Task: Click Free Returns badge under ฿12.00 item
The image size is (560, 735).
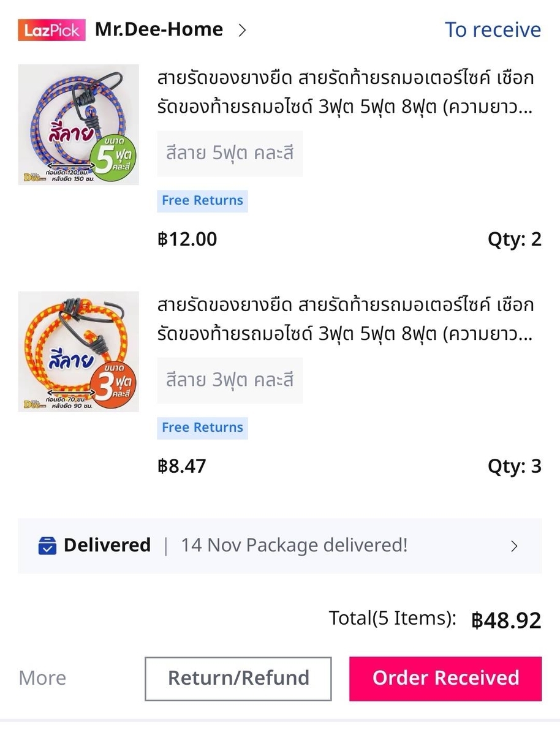Action: point(202,200)
